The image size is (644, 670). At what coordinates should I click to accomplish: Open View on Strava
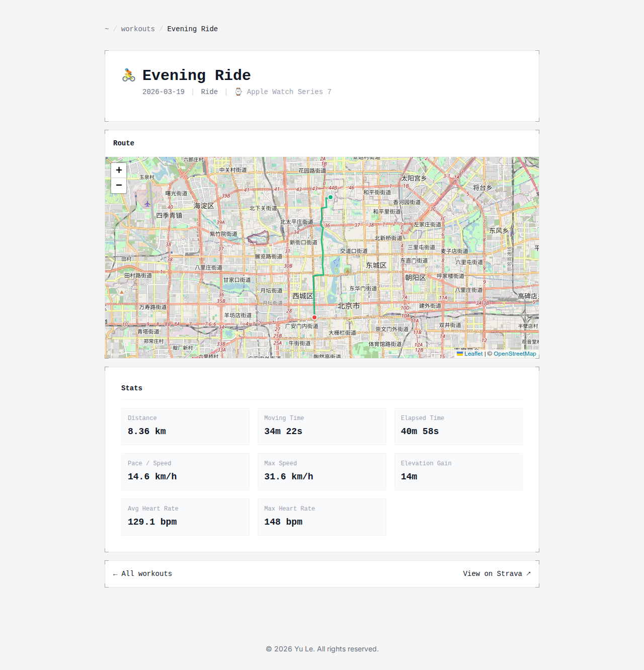493,573
